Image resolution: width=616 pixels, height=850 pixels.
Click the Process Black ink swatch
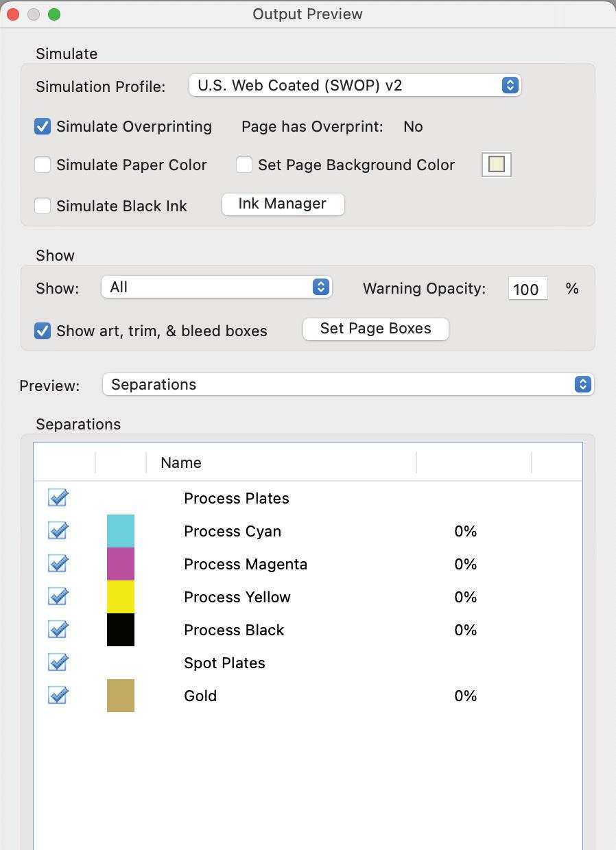121,630
